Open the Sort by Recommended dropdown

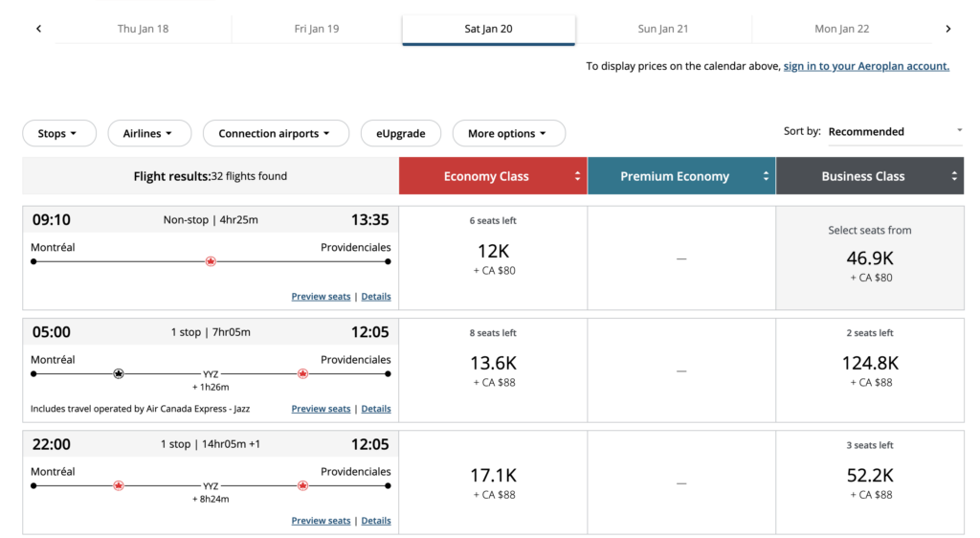[x=894, y=131]
